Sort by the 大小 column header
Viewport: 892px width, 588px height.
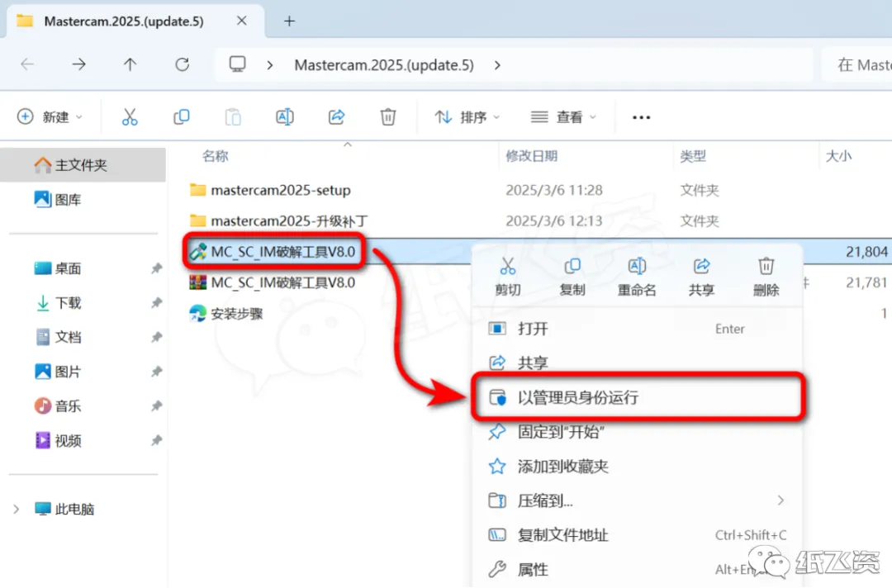point(839,156)
